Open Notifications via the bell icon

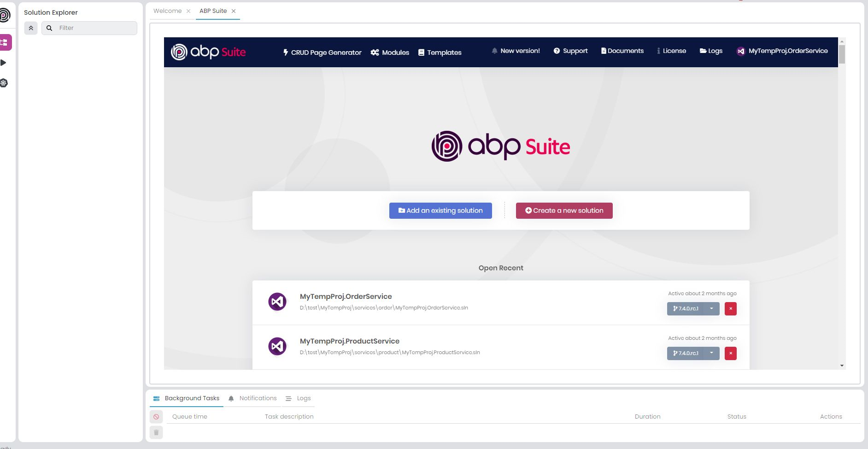[x=252, y=398]
